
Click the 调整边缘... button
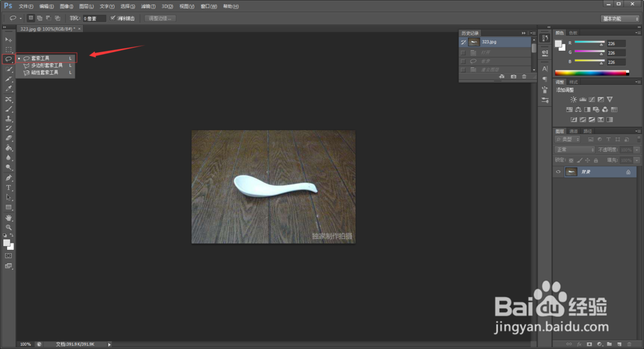[x=160, y=19]
